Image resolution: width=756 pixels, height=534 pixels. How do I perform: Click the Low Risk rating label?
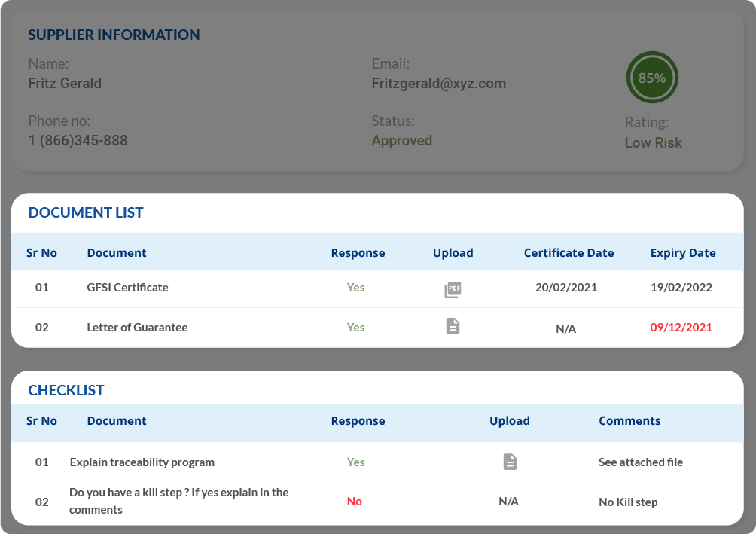pyautogui.click(x=653, y=143)
